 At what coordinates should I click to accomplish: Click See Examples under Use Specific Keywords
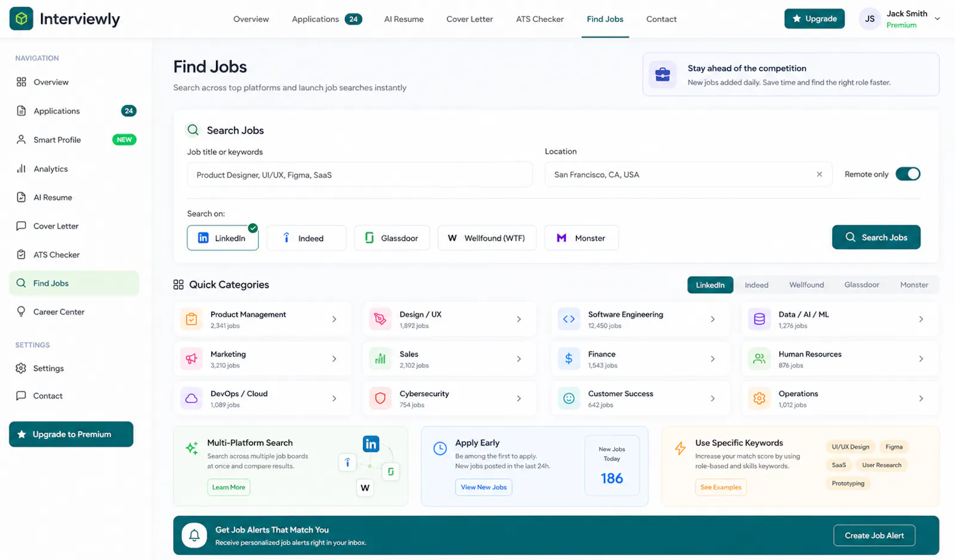point(720,487)
